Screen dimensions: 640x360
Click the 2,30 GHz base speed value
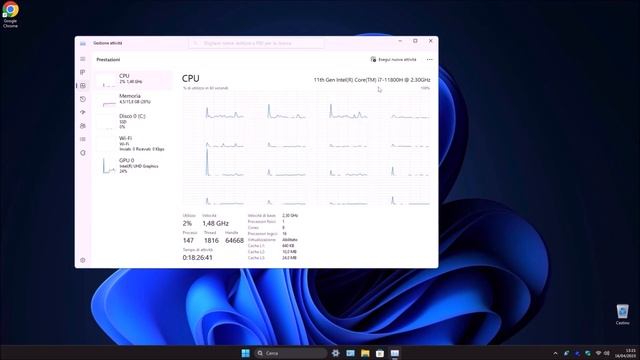click(x=290, y=216)
